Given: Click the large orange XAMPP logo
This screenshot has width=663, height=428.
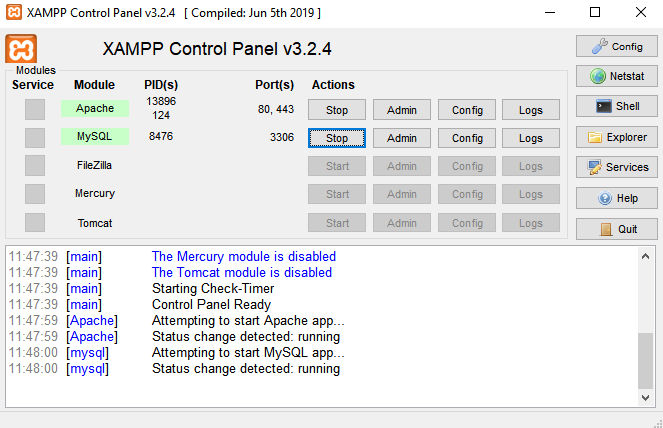Looking at the screenshot, I should click(21, 49).
